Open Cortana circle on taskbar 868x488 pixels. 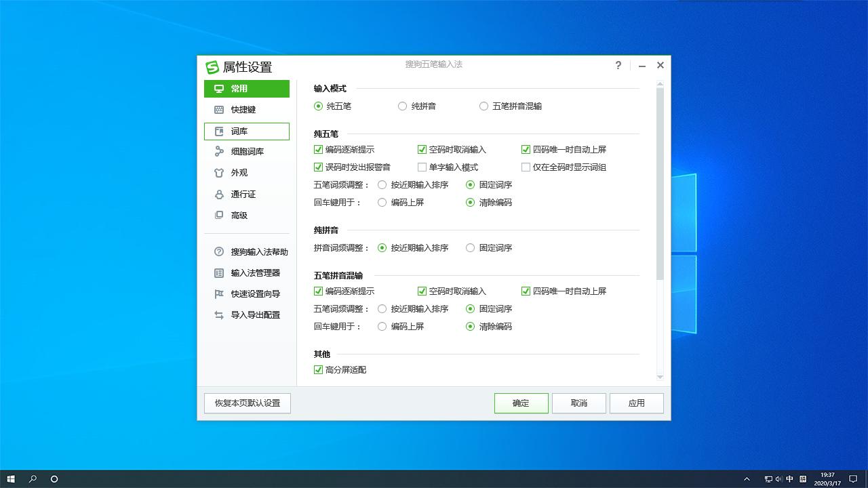coord(54,479)
